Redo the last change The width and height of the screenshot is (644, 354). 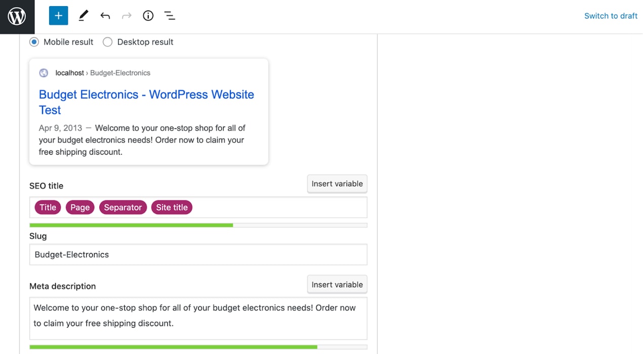[x=126, y=16]
